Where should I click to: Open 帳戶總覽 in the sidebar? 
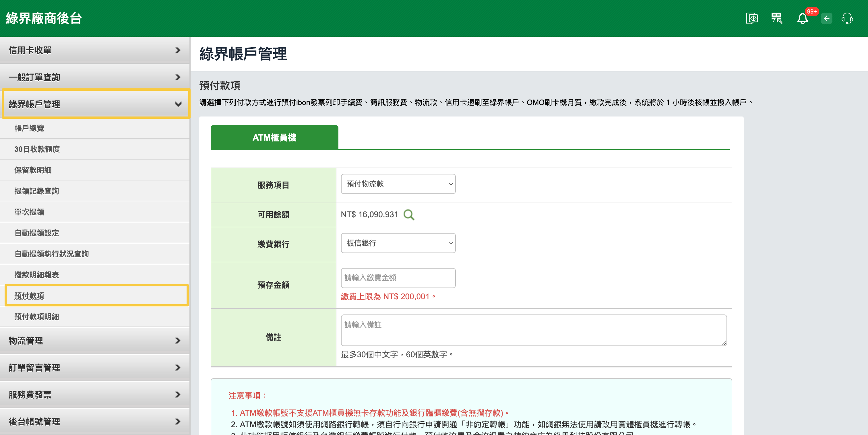click(29, 128)
